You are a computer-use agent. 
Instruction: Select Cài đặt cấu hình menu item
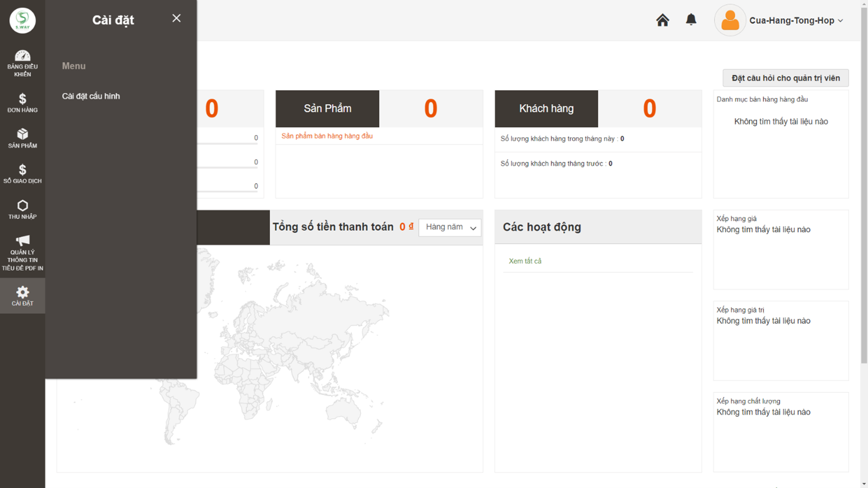pyautogui.click(x=91, y=96)
